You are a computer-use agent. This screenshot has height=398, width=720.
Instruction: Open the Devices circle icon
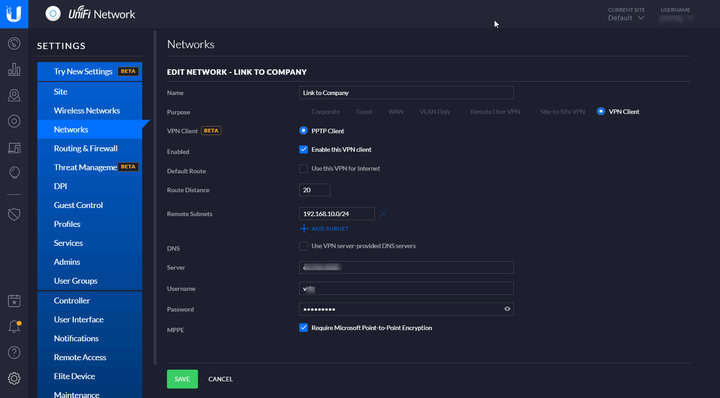(14, 121)
